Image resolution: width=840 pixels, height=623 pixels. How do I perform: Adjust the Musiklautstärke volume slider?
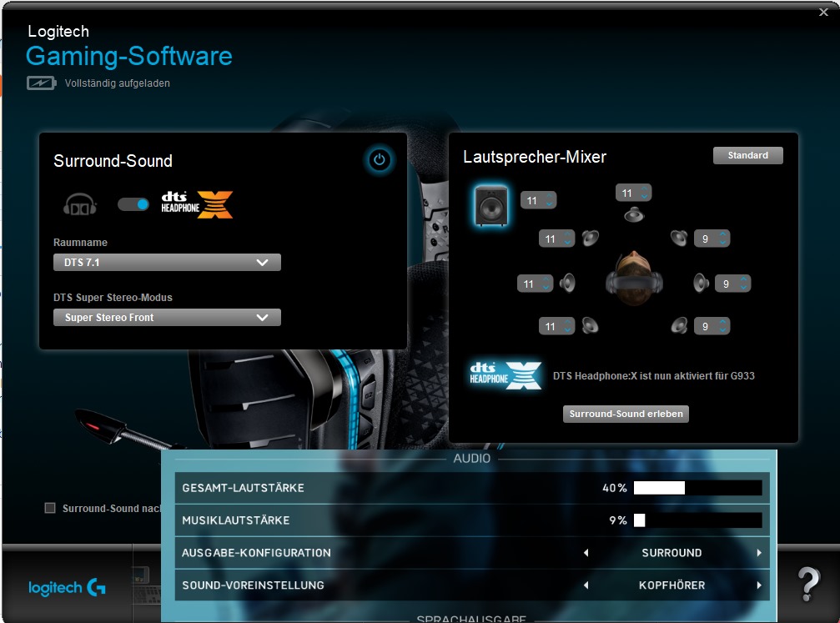pos(697,520)
